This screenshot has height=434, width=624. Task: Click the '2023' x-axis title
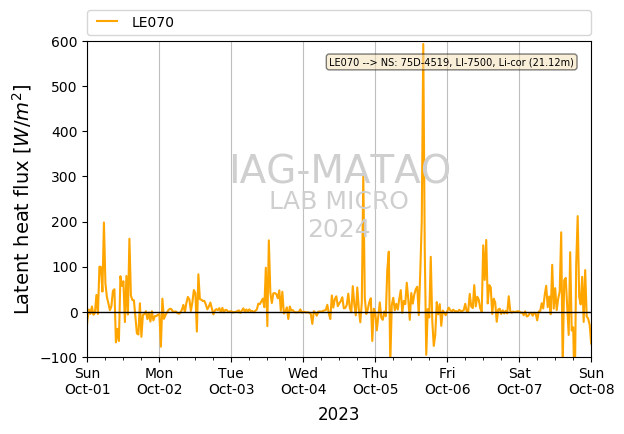pyautogui.click(x=339, y=415)
